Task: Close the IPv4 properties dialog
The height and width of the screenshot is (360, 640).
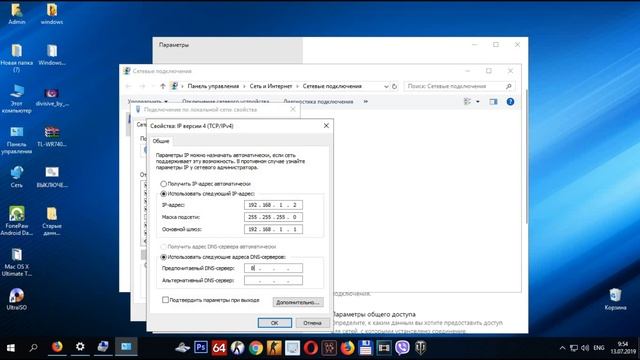Action: [326, 126]
